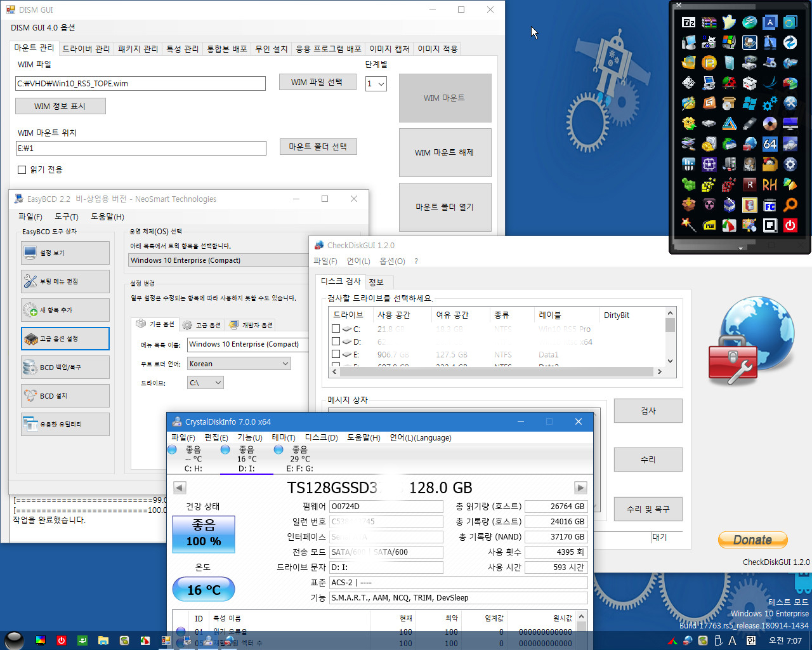Click the 마운트 폴더 열기 button
Screen dimensions: 812x650
(x=445, y=207)
